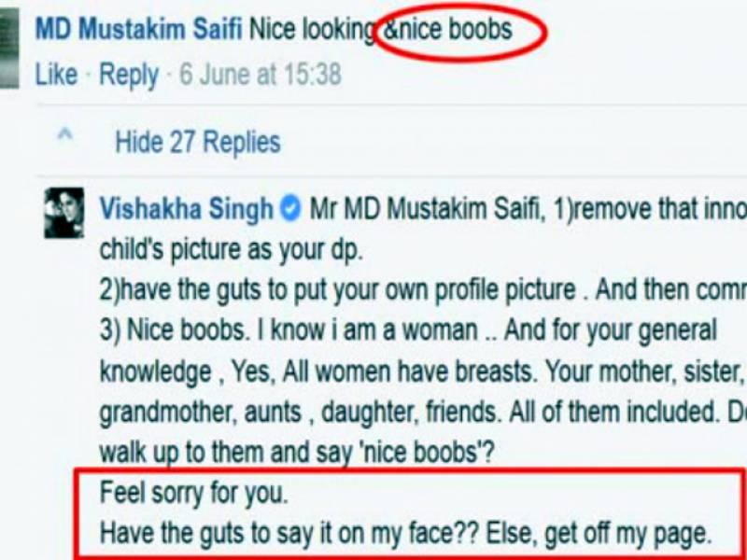
Task: Click the red-circled "&nice boobs" text
Action: coord(447,29)
